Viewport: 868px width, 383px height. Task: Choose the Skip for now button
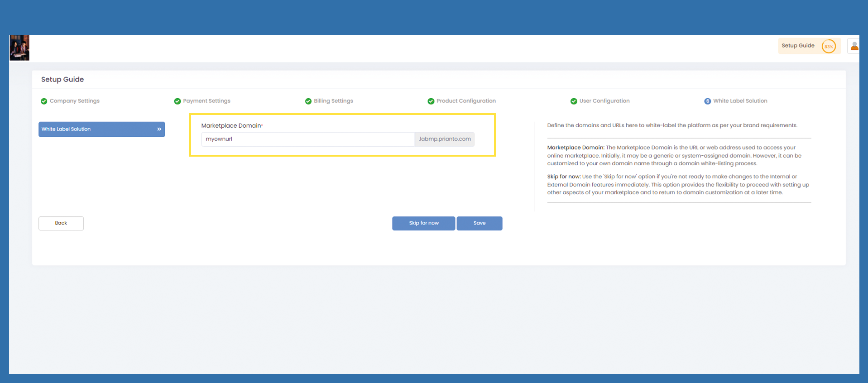coord(423,223)
